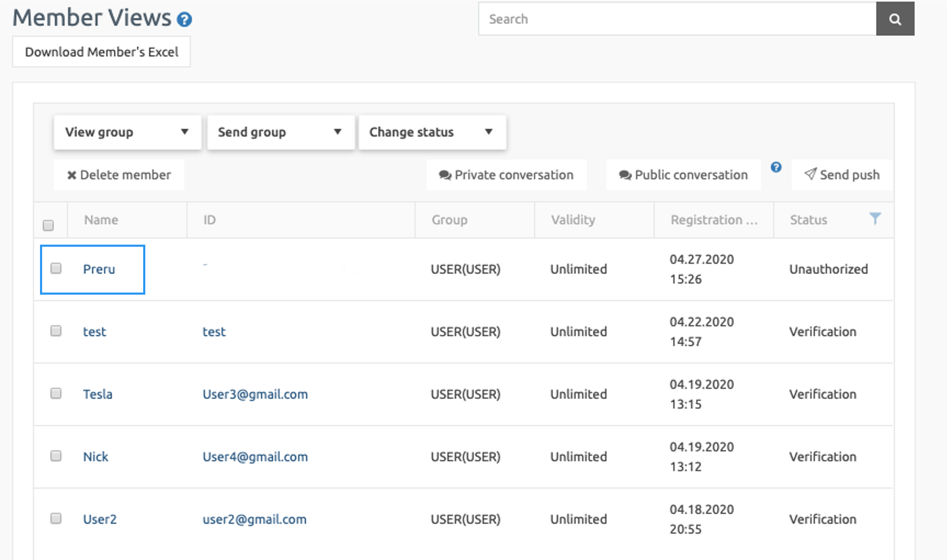
Task: Open help icon beside Member Views title
Action: pyautogui.click(x=184, y=20)
